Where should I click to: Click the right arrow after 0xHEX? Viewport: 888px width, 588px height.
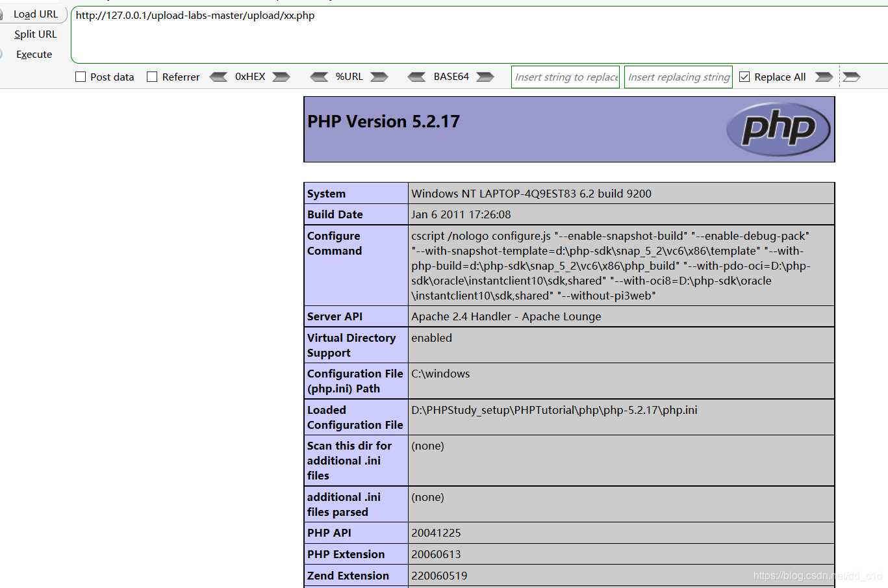coord(281,77)
